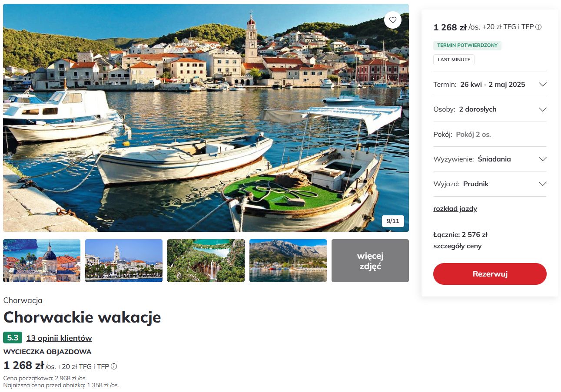Open the 13 opinii klientów reviews link
Screen dimensions: 561x392
pos(59,338)
